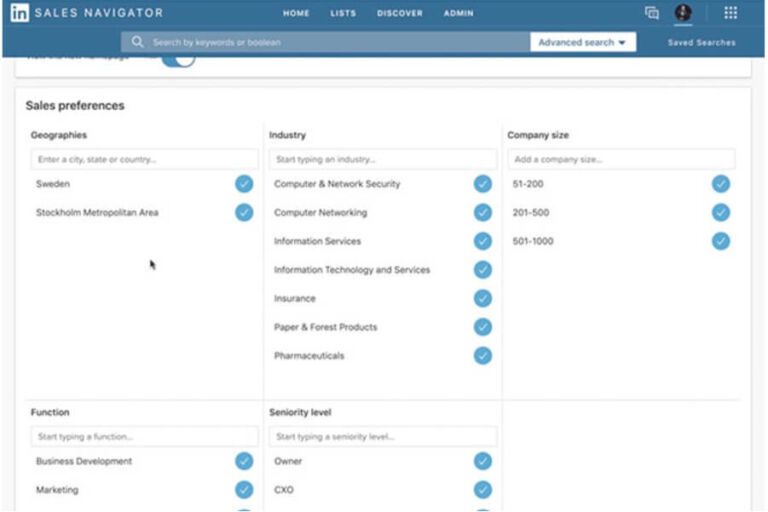The image size is (768, 512).
Task: Select the CXO text
Action: pos(284,490)
